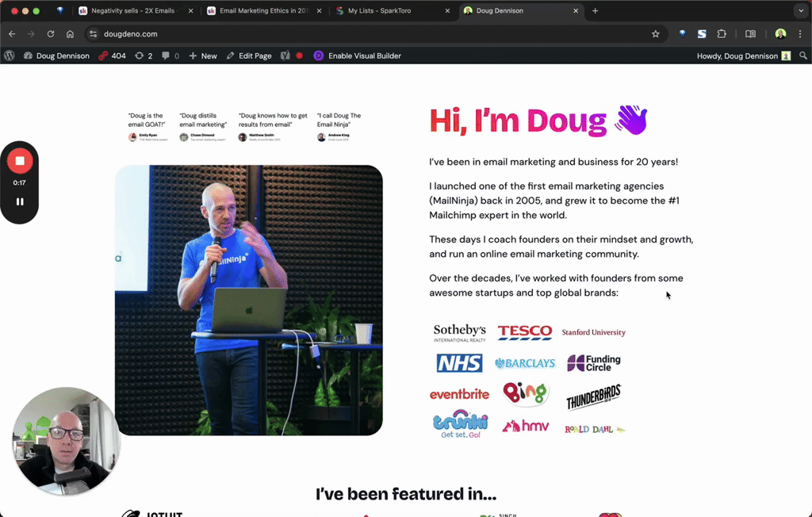Open the reading mode side panel icon
Screen dimensions: 812x517
[x=750, y=33]
